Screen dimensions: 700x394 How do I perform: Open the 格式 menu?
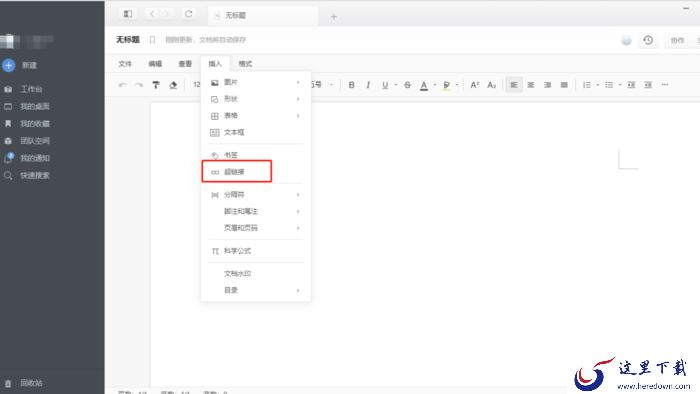tap(245, 64)
